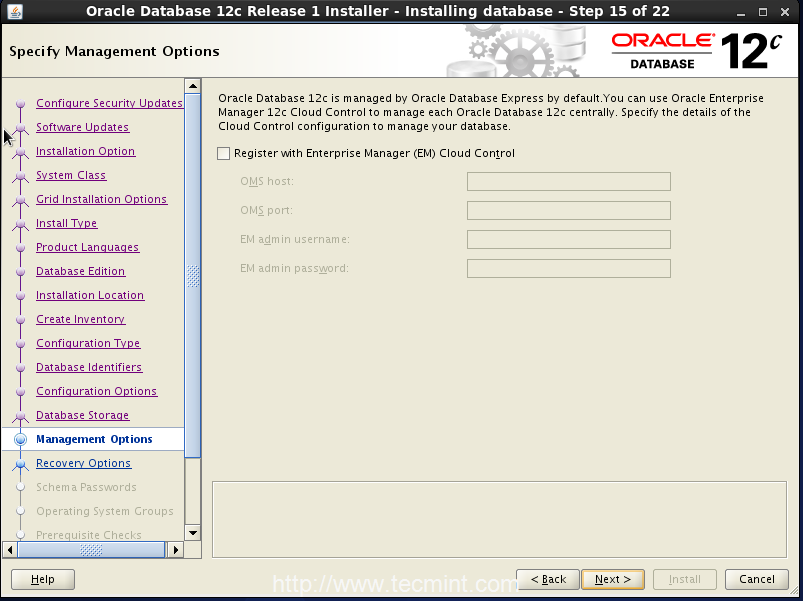Go to the Install Type step

[67, 223]
